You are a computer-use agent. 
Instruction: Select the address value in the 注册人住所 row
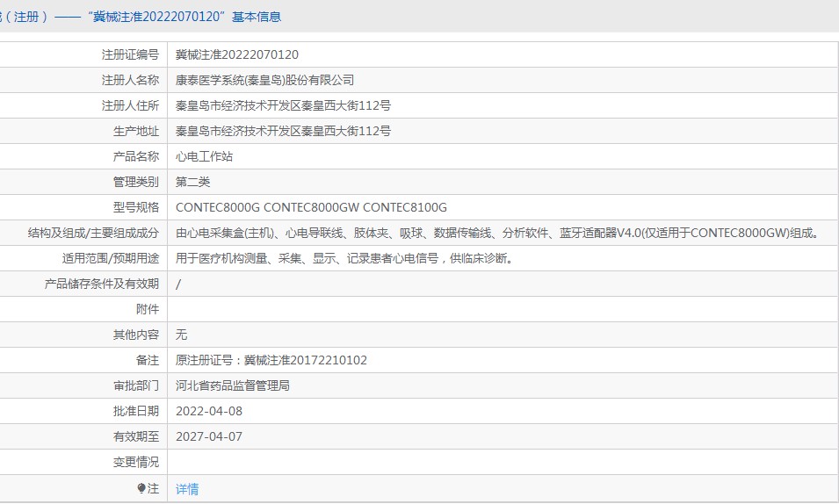click(x=283, y=105)
